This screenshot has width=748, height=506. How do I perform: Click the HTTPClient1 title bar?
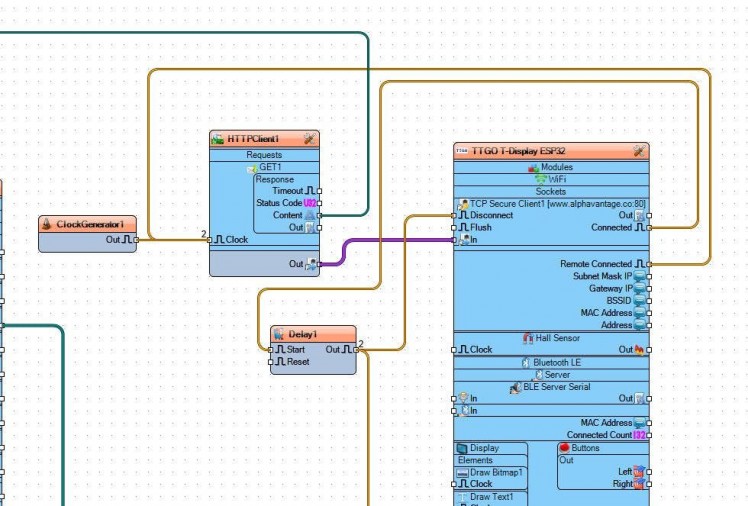(x=254, y=139)
